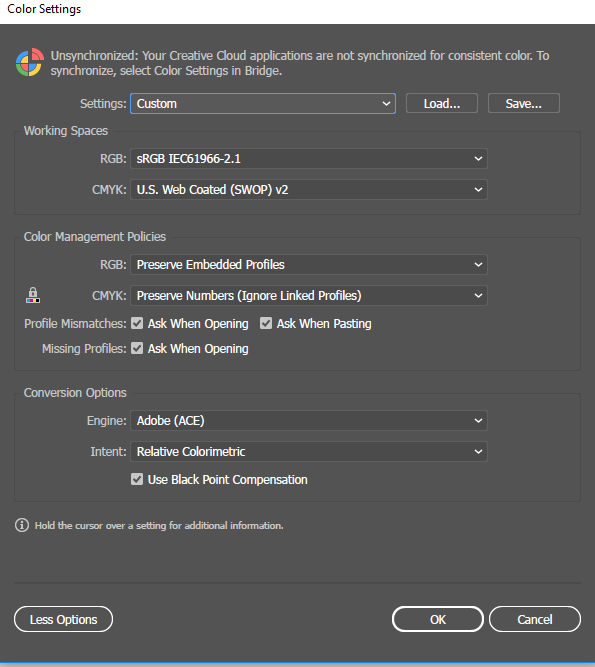Click the Load... button
The image size is (595, 667).
(442, 103)
